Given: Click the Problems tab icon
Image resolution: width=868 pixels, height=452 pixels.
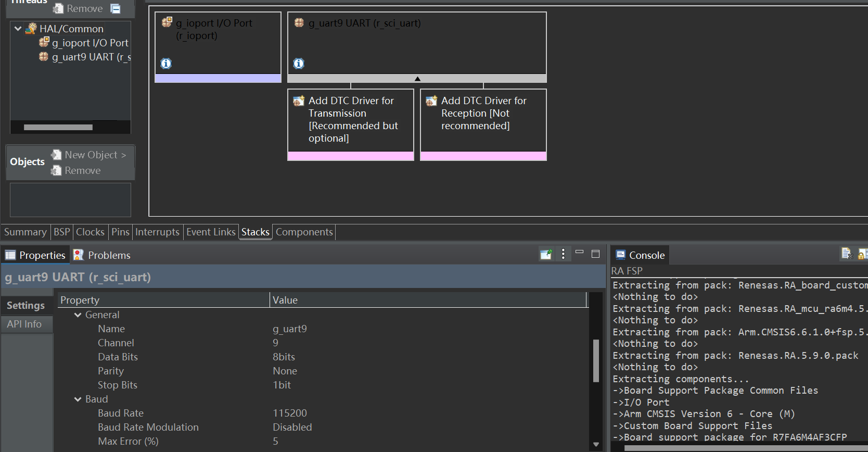Looking at the screenshot, I should [x=79, y=255].
